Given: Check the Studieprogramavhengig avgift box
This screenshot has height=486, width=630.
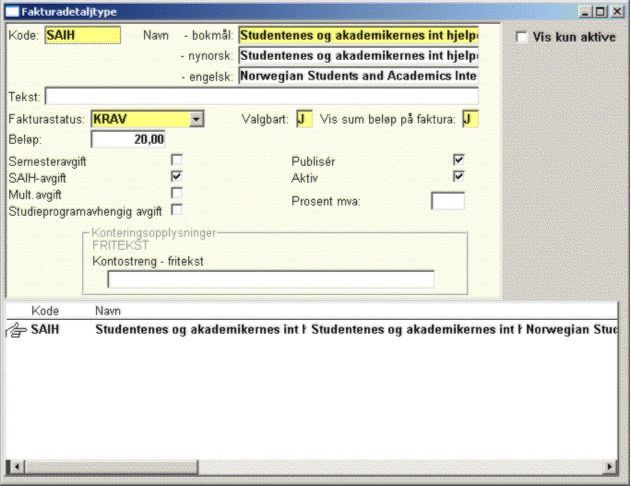Looking at the screenshot, I should pos(176,210).
